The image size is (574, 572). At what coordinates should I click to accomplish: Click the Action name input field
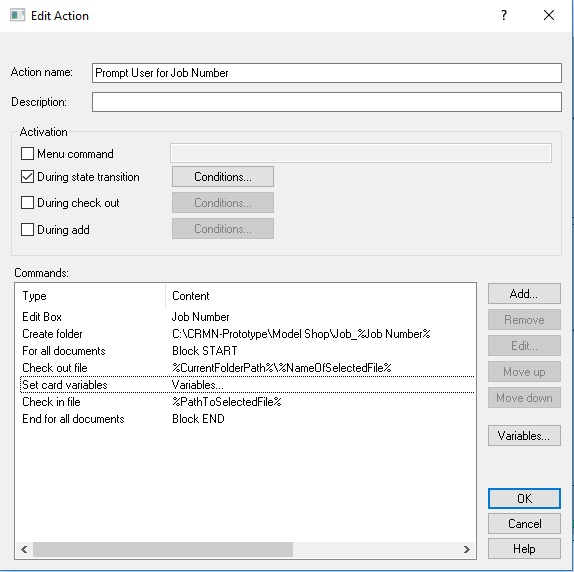click(327, 73)
